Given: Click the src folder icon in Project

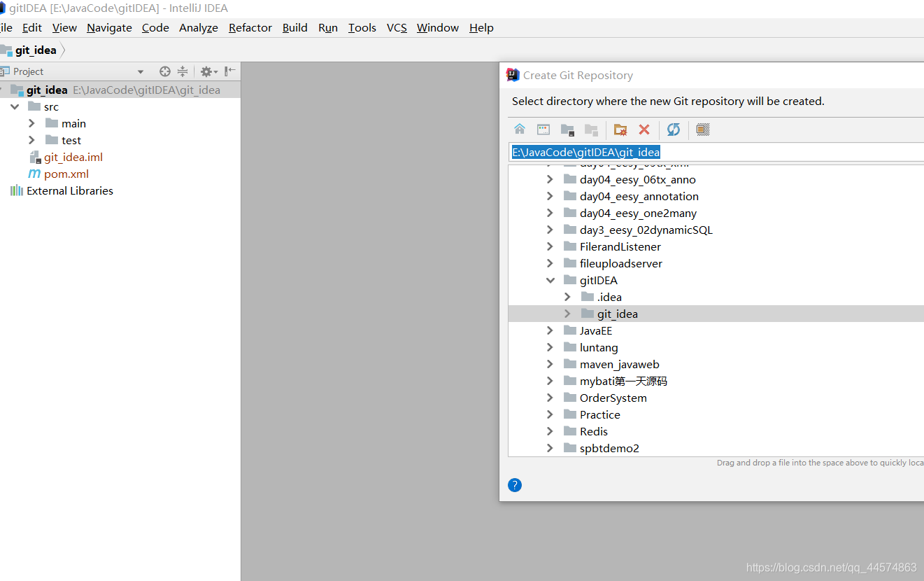Looking at the screenshot, I should pyautogui.click(x=34, y=106).
